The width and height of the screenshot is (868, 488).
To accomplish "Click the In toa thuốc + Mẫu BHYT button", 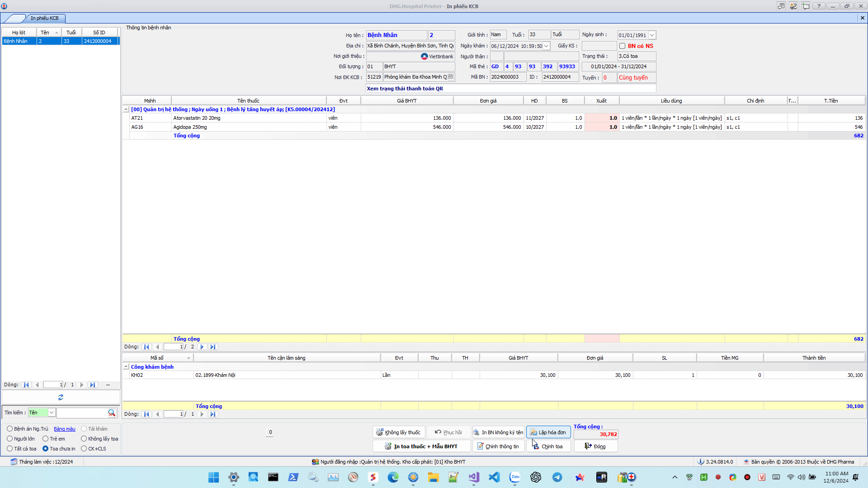I will pos(421,446).
